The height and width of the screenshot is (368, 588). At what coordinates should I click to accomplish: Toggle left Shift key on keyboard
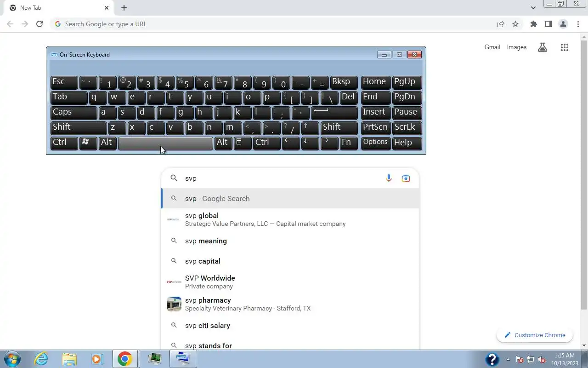coord(79,127)
